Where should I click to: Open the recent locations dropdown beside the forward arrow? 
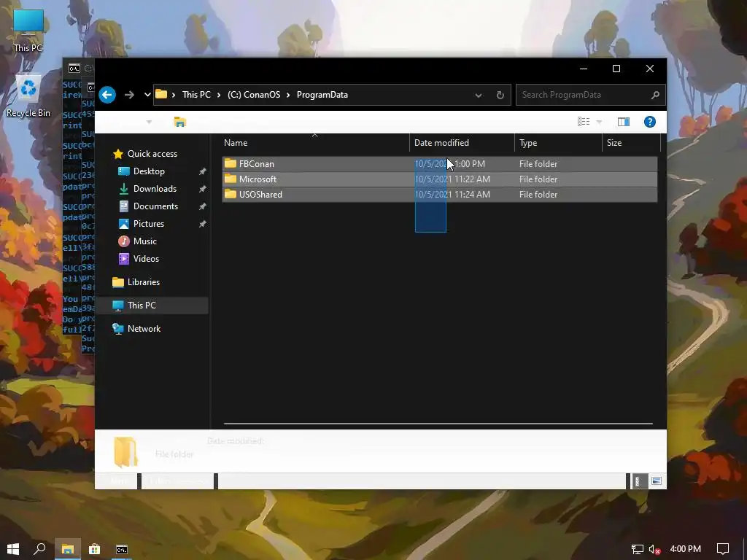[147, 95]
